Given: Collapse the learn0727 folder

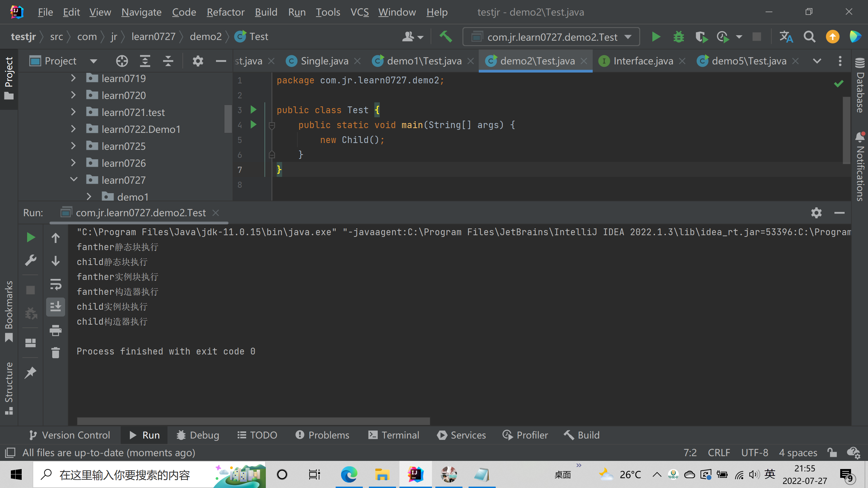Looking at the screenshot, I should (x=73, y=179).
